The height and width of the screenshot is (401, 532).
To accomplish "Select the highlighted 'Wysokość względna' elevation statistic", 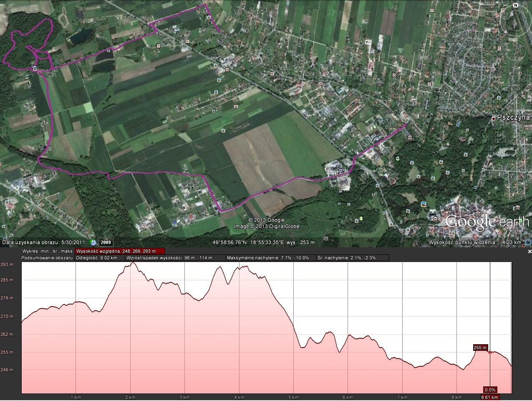I will [120, 251].
